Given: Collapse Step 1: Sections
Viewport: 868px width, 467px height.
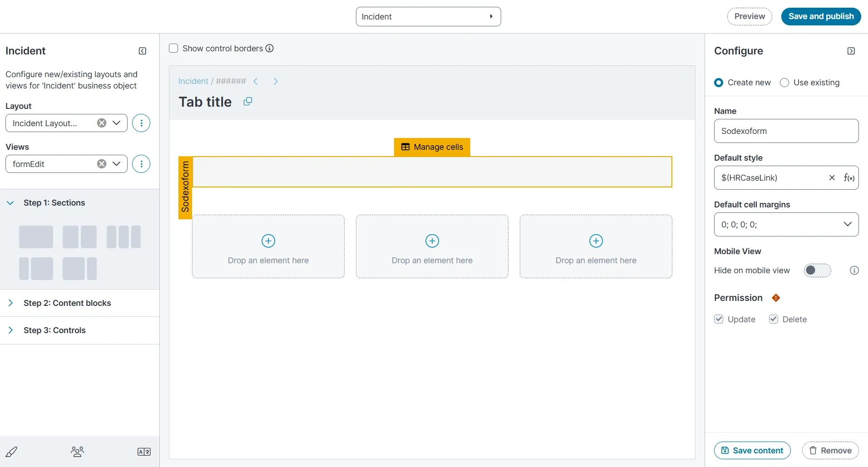Looking at the screenshot, I should [10, 203].
